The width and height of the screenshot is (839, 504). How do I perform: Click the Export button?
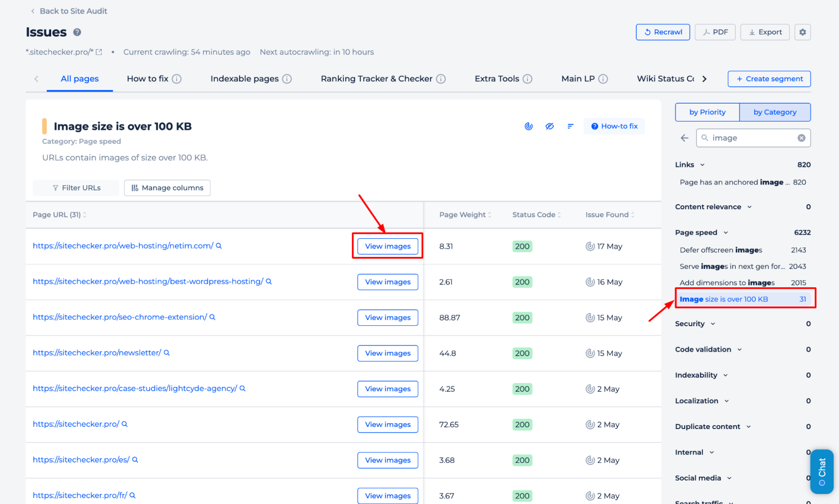pos(765,32)
